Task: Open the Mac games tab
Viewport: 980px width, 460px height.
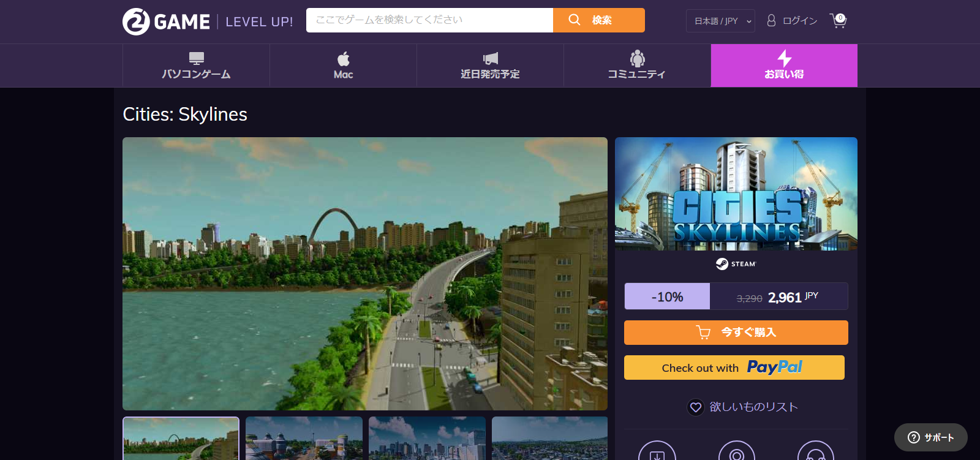Action: [x=343, y=66]
